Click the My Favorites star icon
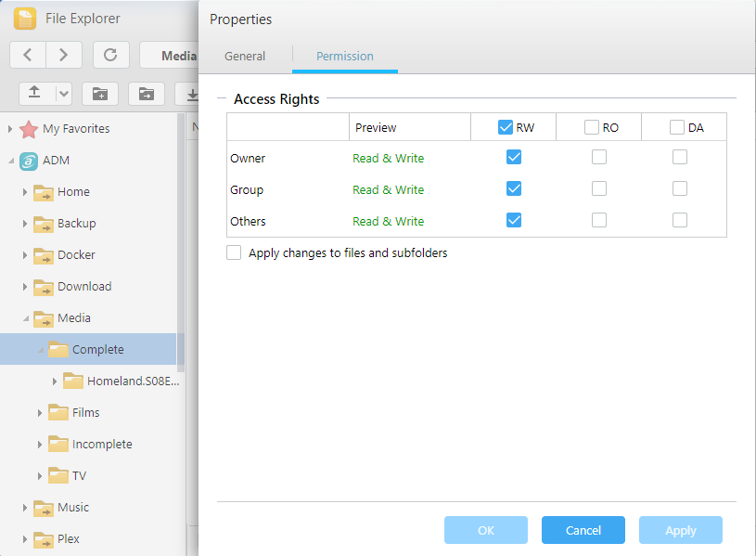 coord(29,129)
